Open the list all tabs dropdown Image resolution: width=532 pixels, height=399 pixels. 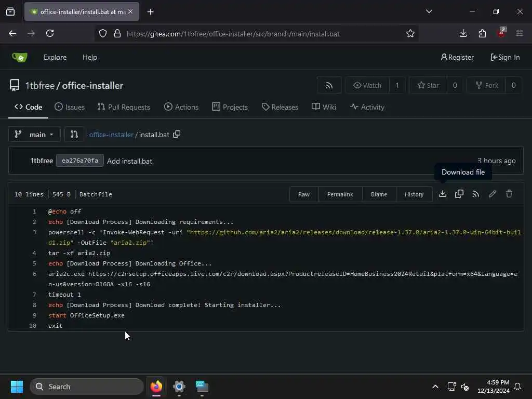coord(429,11)
